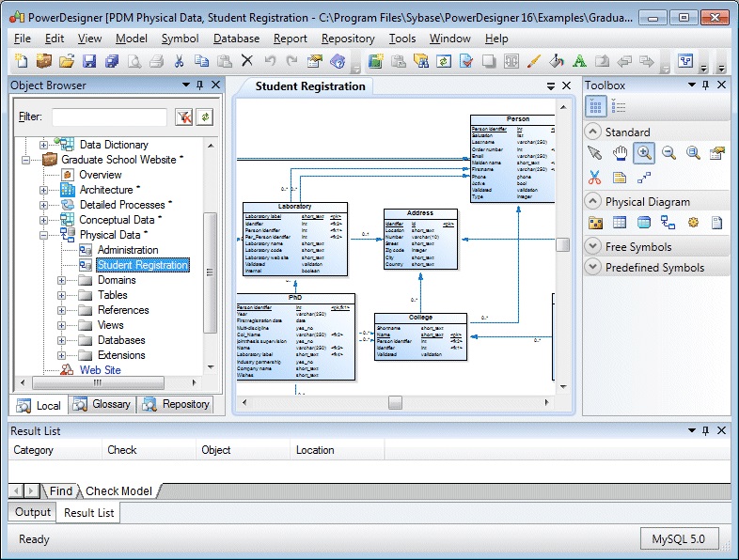The height and width of the screenshot is (560, 739).
Task: Select the Grabber hand tool
Action: [x=620, y=153]
